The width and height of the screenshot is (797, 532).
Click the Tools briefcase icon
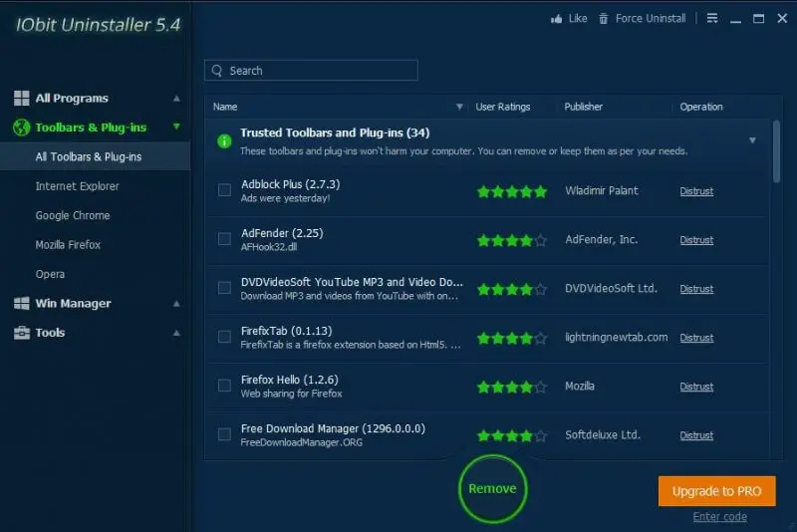point(21,333)
